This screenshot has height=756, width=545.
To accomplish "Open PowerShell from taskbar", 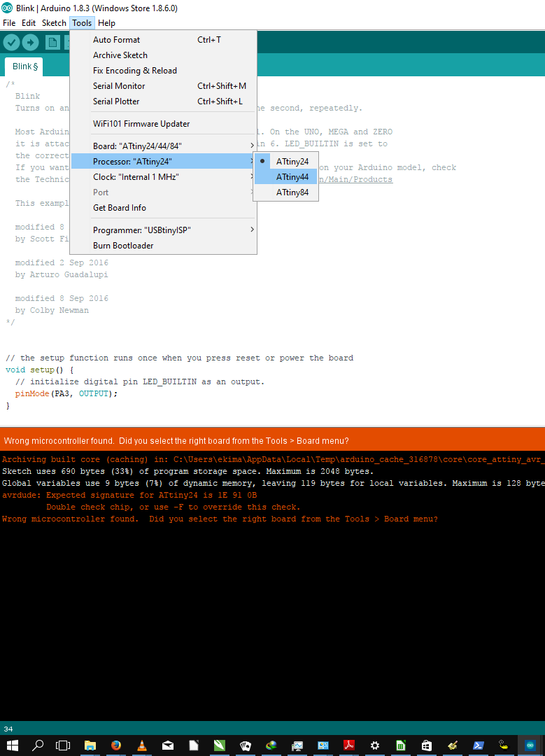I will pyautogui.click(x=479, y=745).
